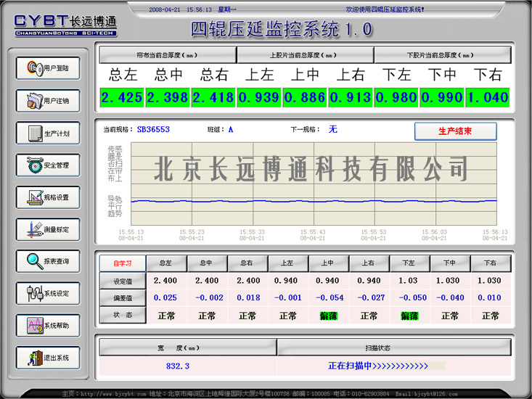Open 规格设置 specification settings
Viewport: 532px width, 399px height.
[x=48, y=197]
